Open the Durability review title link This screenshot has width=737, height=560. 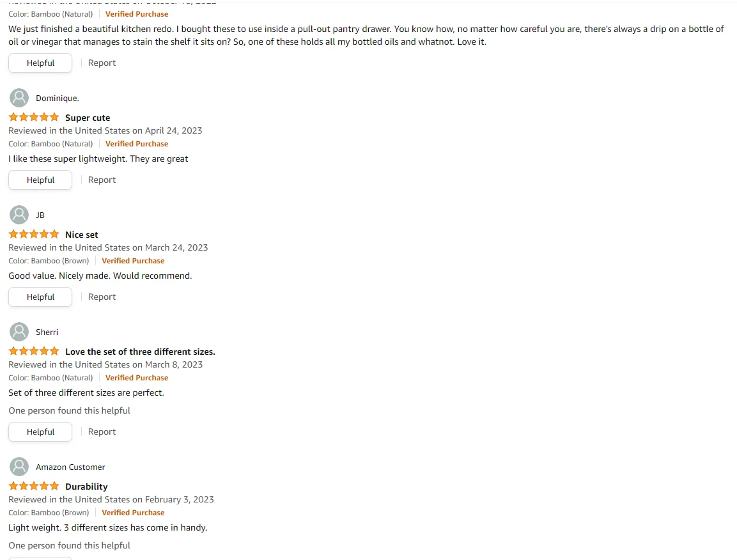pos(86,486)
